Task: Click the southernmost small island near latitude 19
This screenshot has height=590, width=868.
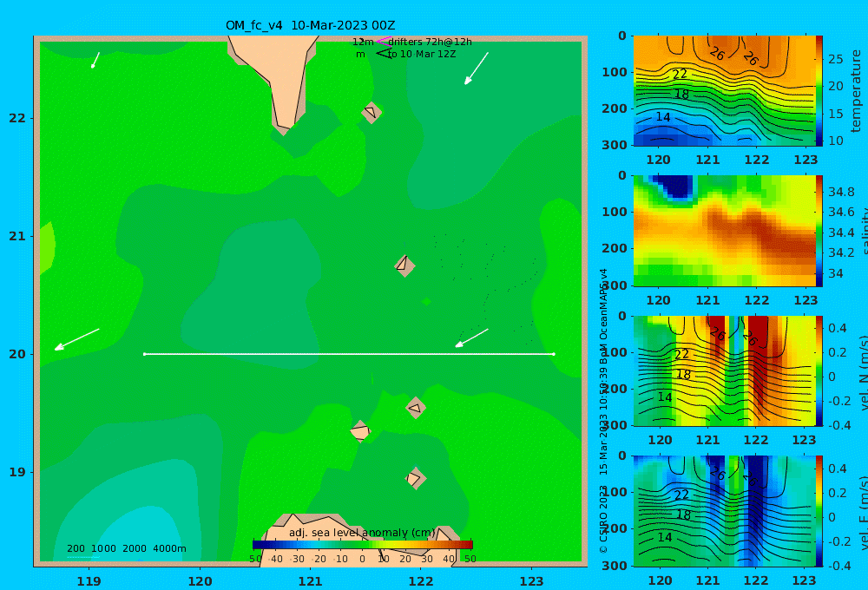Action: tap(415, 478)
